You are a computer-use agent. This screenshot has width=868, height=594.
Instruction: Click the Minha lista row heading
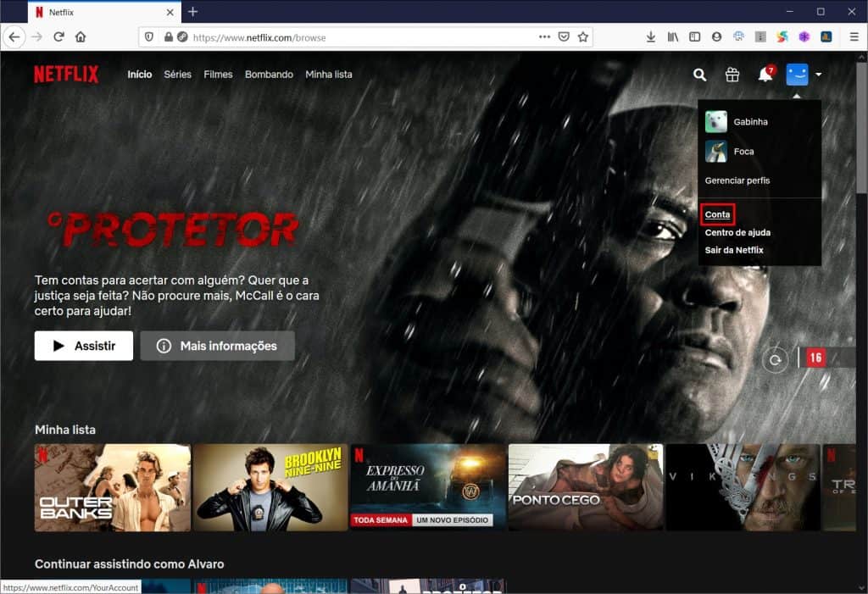point(64,430)
